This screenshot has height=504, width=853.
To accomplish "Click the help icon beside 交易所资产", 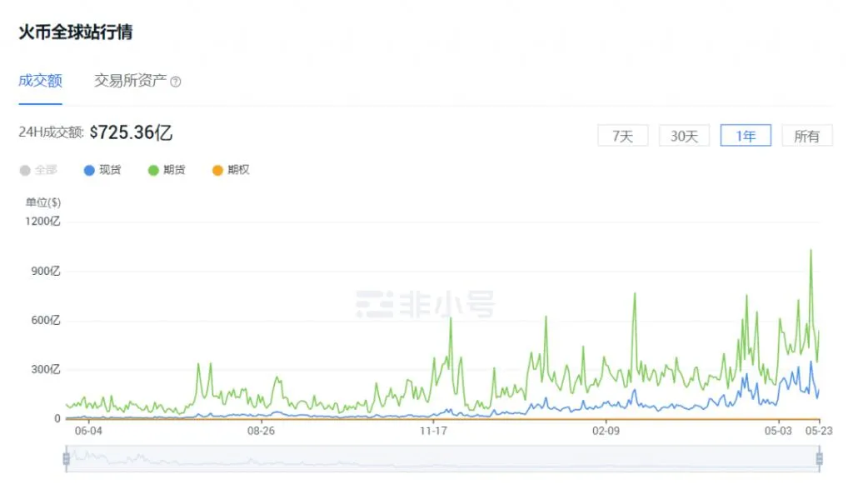I will 176,82.
